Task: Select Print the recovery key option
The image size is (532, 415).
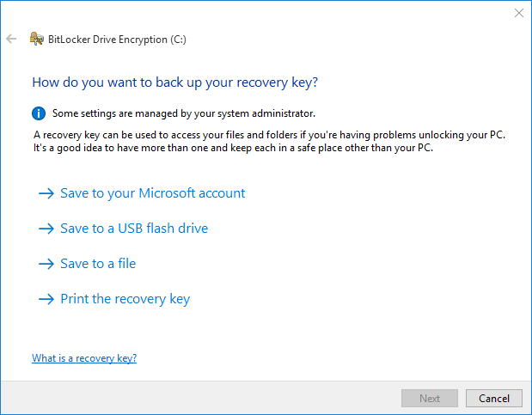Action: (x=125, y=299)
